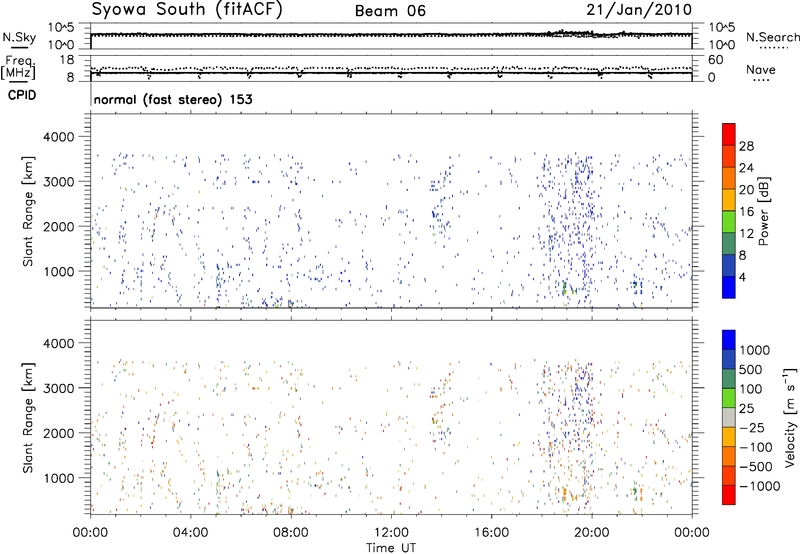Click the 20:00 time tick label
800x554 pixels.
coord(591,533)
